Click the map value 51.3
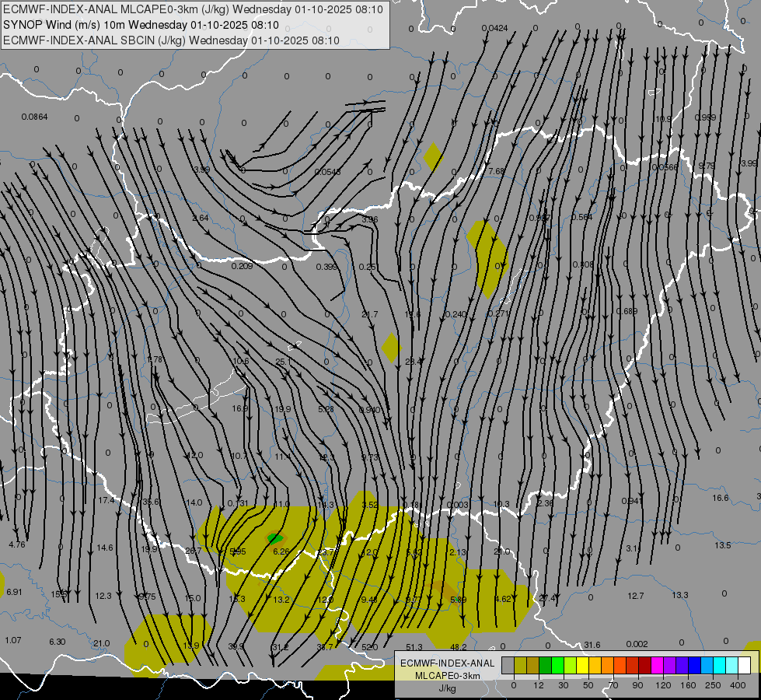The image size is (761, 700). [x=414, y=647]
